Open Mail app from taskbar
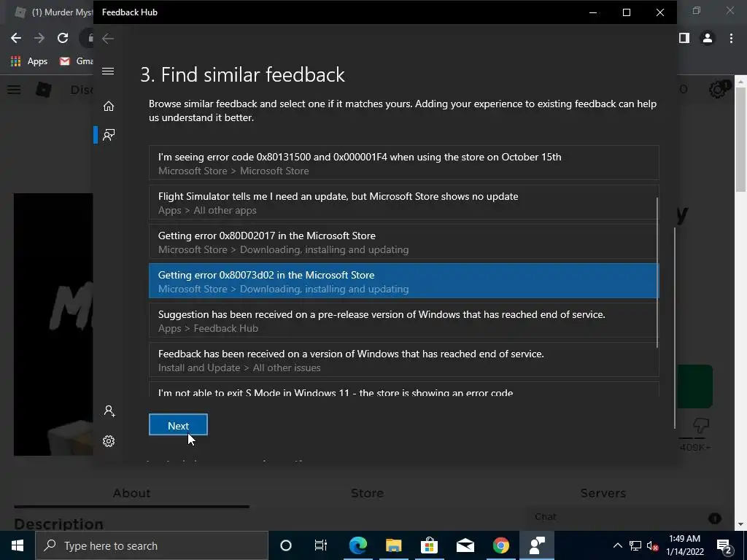The height and width of the screenshot is (560, 747). [x=465, y=545]
